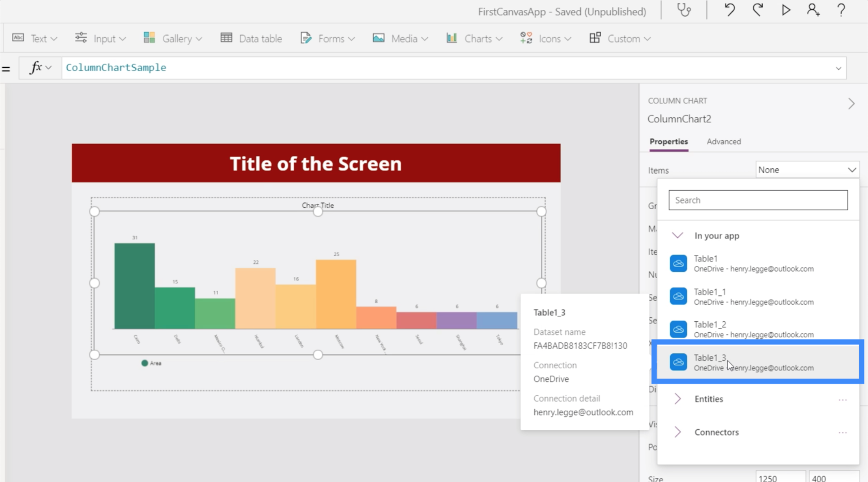868x482 pixels.
Task: Open the Forms menu
Action: click(x=328, y=38)
